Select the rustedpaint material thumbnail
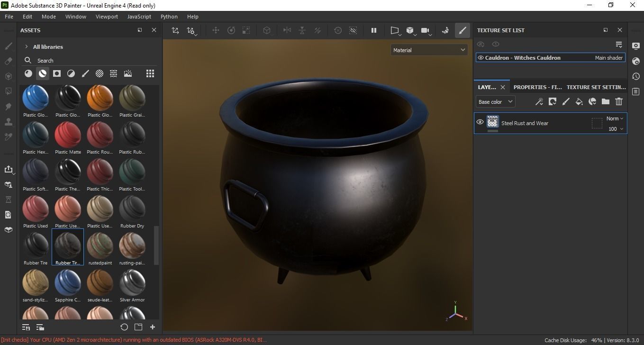644x345 pixels. coord(100,247)
